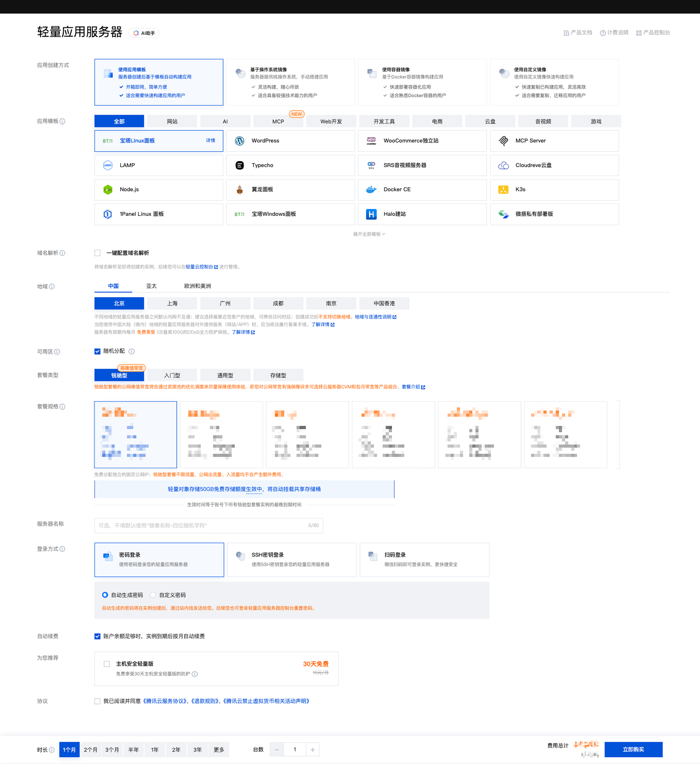Click the info icon beside 域名解析

pos(63,253)
